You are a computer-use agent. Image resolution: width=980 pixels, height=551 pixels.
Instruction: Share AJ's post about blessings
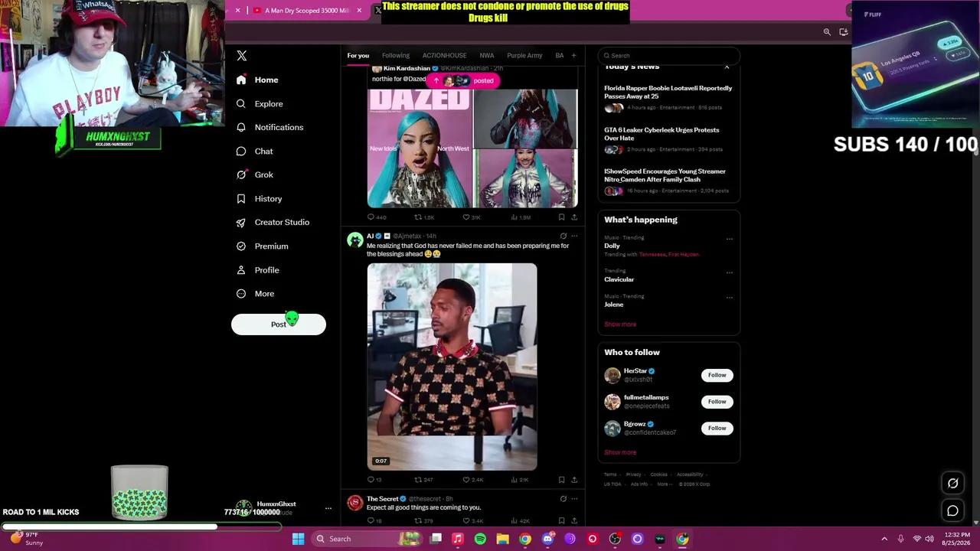[574, 480]
